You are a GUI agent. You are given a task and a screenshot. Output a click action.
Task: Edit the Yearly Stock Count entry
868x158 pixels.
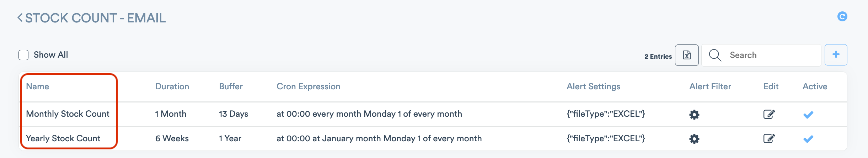click(x=769, y=138)
